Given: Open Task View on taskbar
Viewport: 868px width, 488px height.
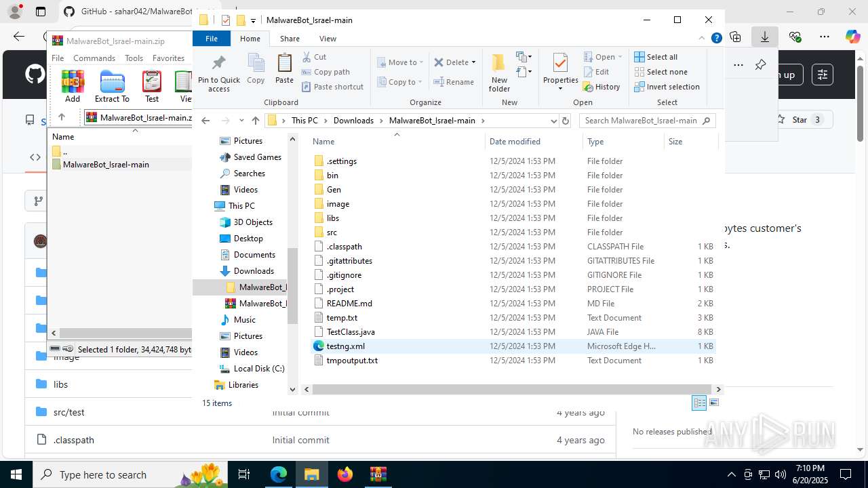Looking at the screenshot, I should [x=244, y=474].
